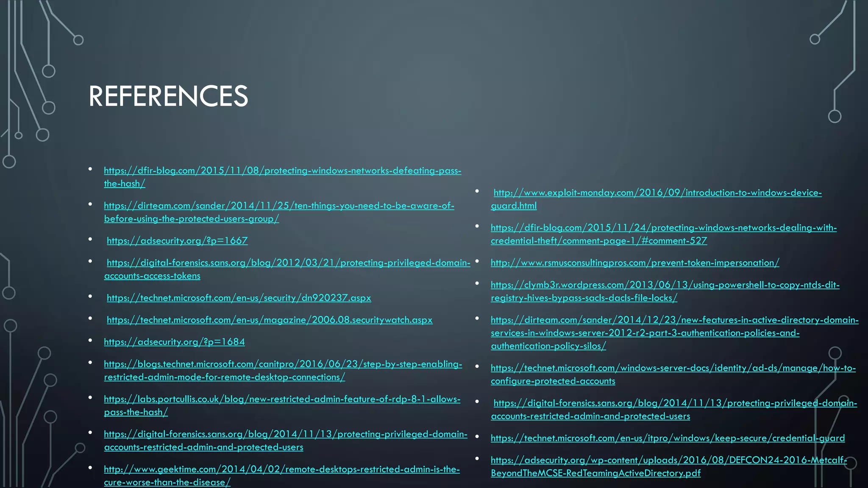
Task: Open adsecurity DEFCON24 Metcalf PDF link
Action: (x=669, y=466)
